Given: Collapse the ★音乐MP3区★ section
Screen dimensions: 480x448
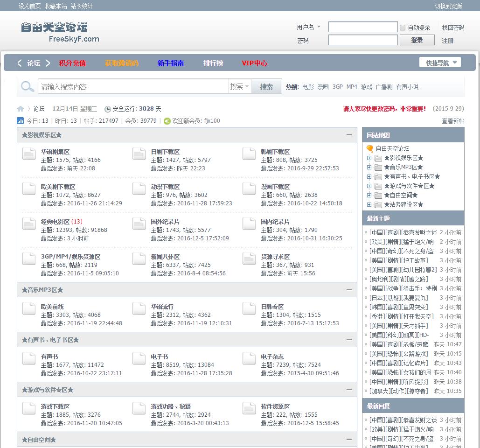Looking at the screenshot, I should (349, 289).
